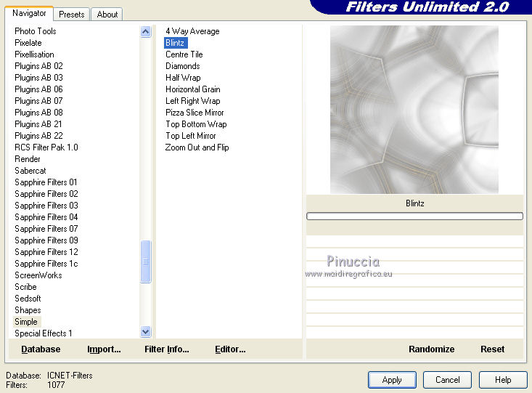
Task: Click the Database button
Action: [x=41, y=349]
